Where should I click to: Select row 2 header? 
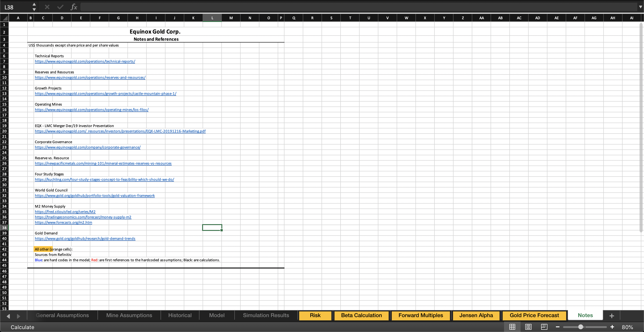click(4, 32)
